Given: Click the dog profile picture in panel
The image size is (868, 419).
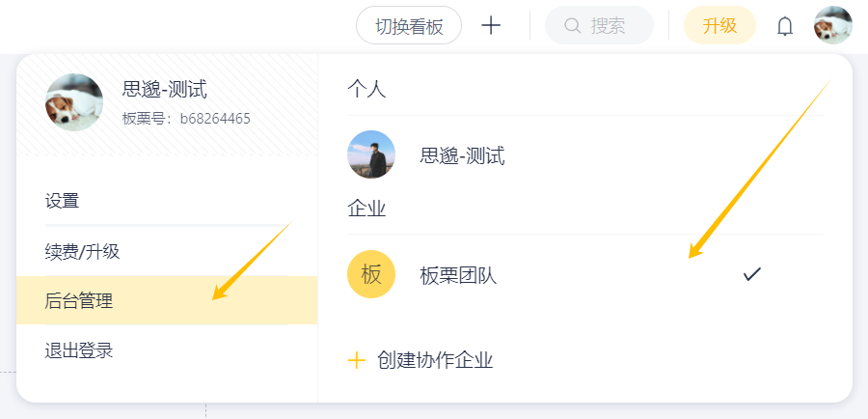Looking at the screenshot, I should tap(74, 102).
